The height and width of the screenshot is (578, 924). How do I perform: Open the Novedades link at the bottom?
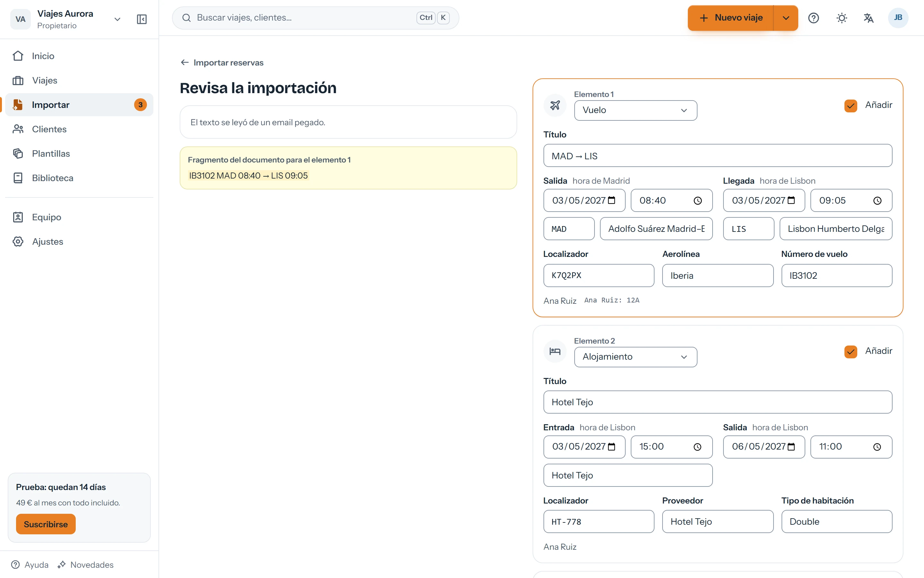(86, 565)
